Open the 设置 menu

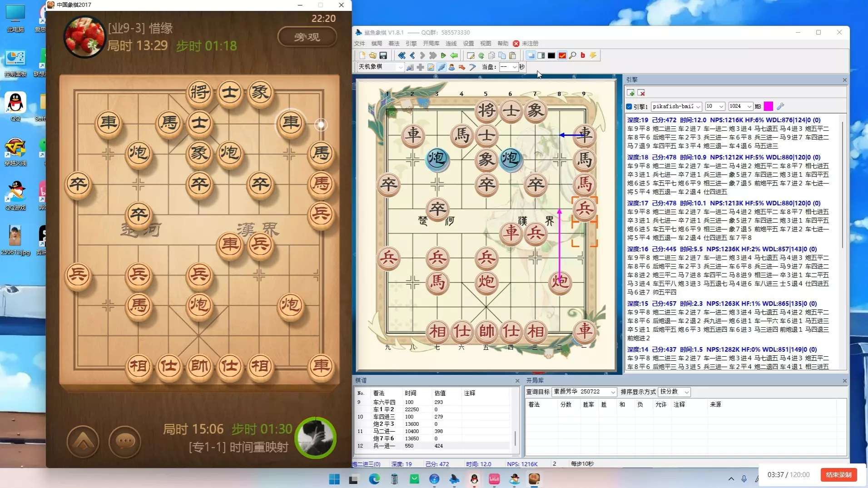tap(468, 44)
